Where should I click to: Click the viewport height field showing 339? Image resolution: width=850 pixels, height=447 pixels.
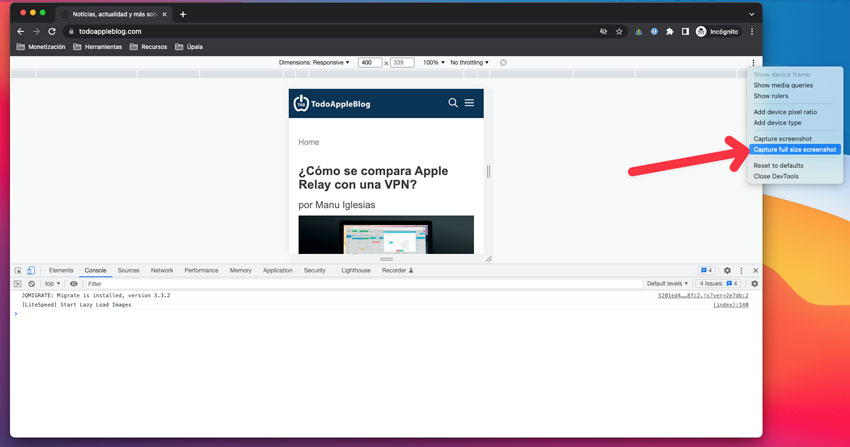click(402, 63)
